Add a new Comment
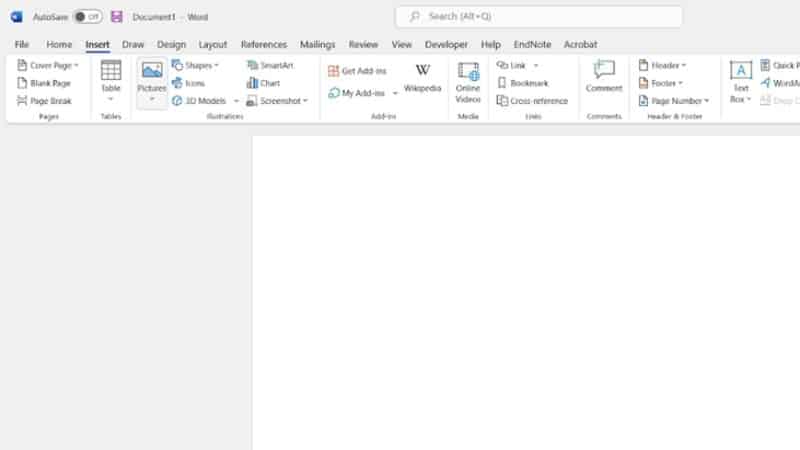Viewport: 800px width, 450px height. click(x=604, y=77)
